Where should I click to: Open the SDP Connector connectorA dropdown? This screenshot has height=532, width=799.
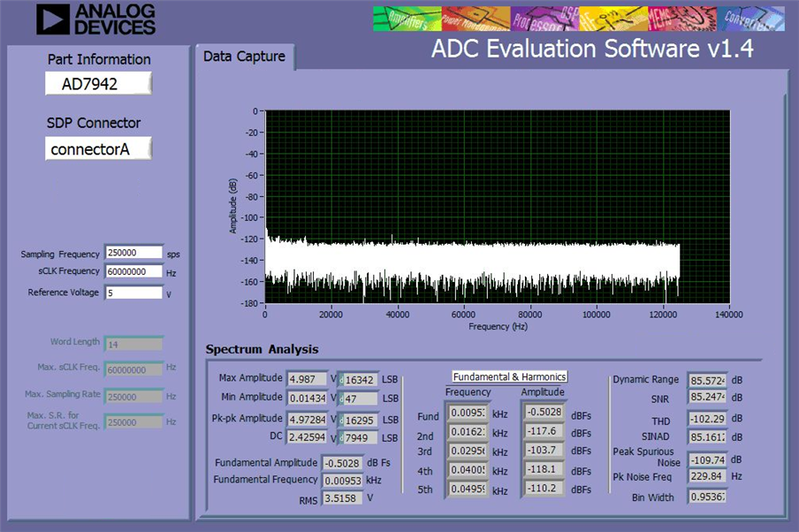(98, 148)
